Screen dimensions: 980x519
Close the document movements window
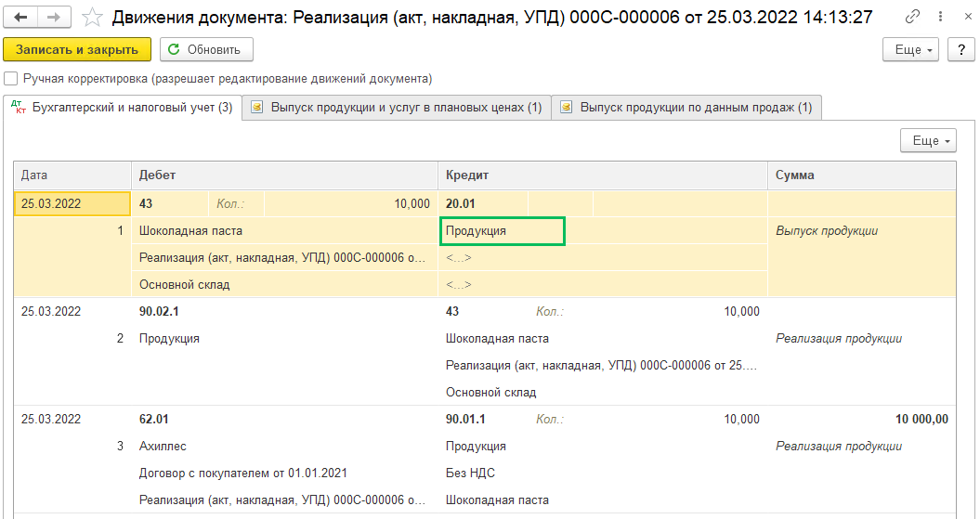click(x=968, y=17)
